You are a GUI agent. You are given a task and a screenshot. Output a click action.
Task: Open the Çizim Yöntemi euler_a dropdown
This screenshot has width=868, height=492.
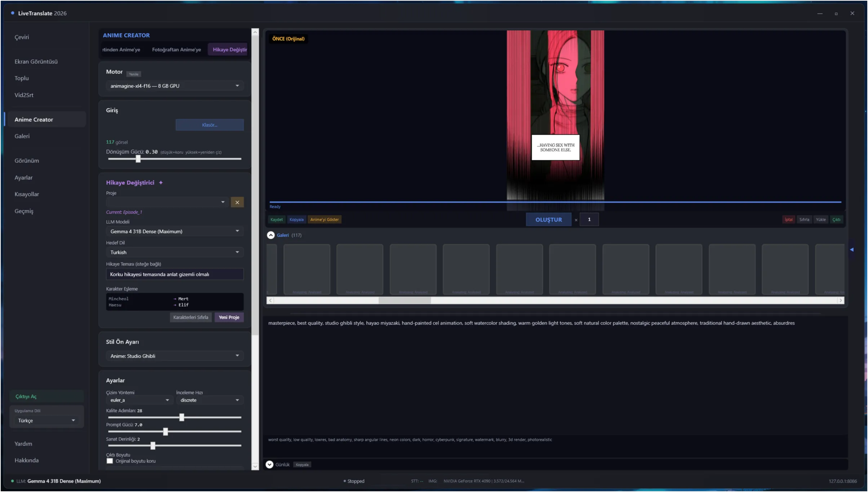pos(139,400)
